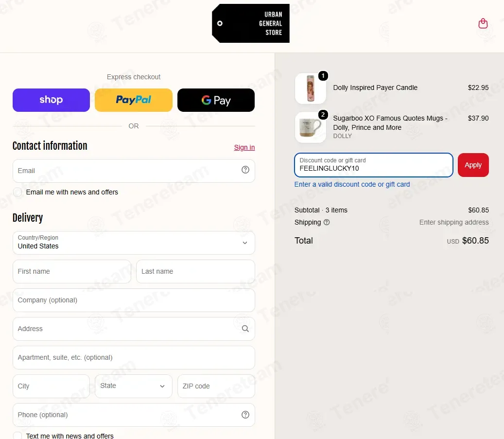Click the 'Sugarboo XO Famous Quotes Mugs' title

coord(390,123)
